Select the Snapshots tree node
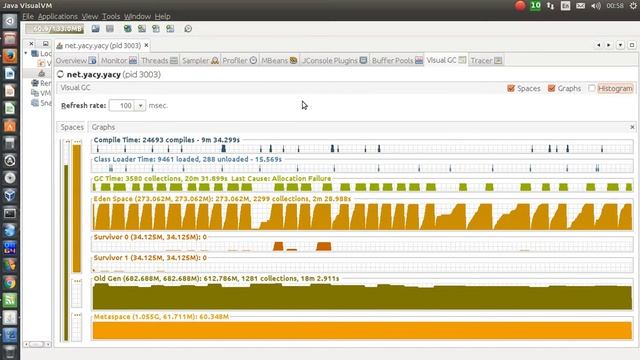The width and height of the screenshot is (640, 360). pos(41,103)
